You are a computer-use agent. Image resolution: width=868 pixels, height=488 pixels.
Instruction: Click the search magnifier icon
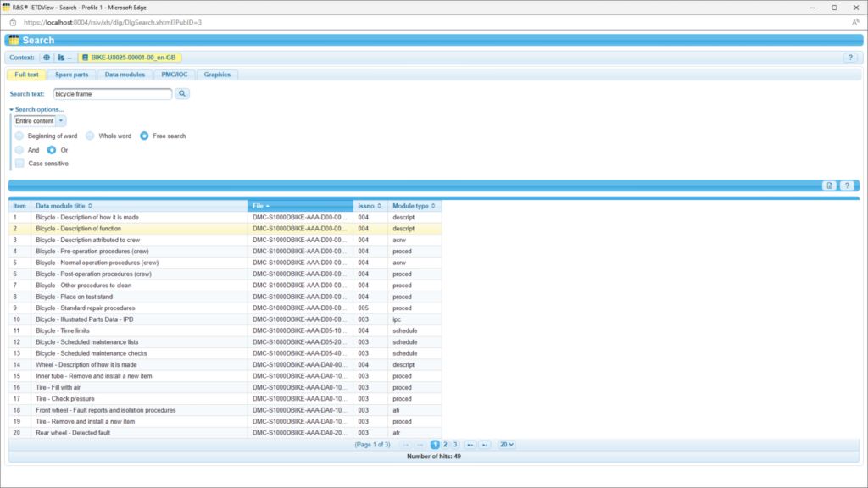180,94
